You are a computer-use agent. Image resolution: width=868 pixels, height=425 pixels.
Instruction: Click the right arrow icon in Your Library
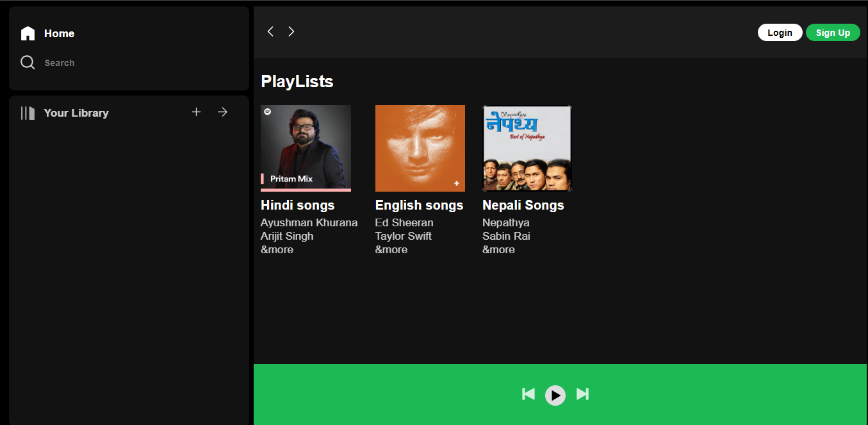pyautogui.click(x=222, y=112)
